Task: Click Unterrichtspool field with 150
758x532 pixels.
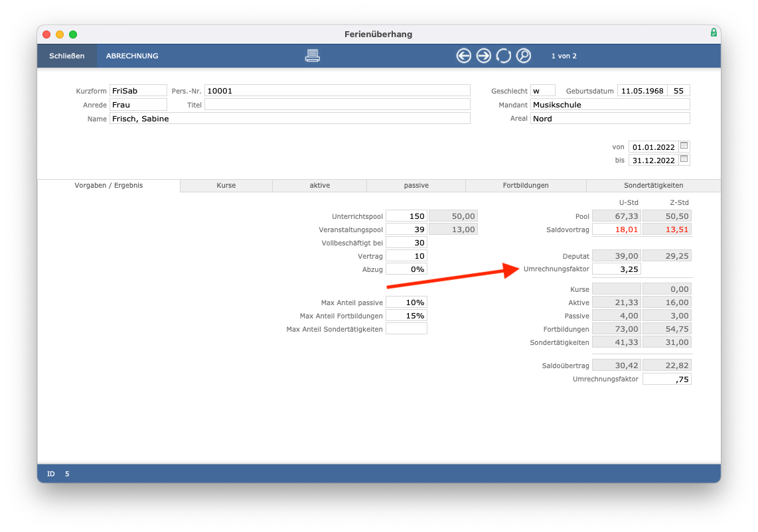Action: (407, 216)
